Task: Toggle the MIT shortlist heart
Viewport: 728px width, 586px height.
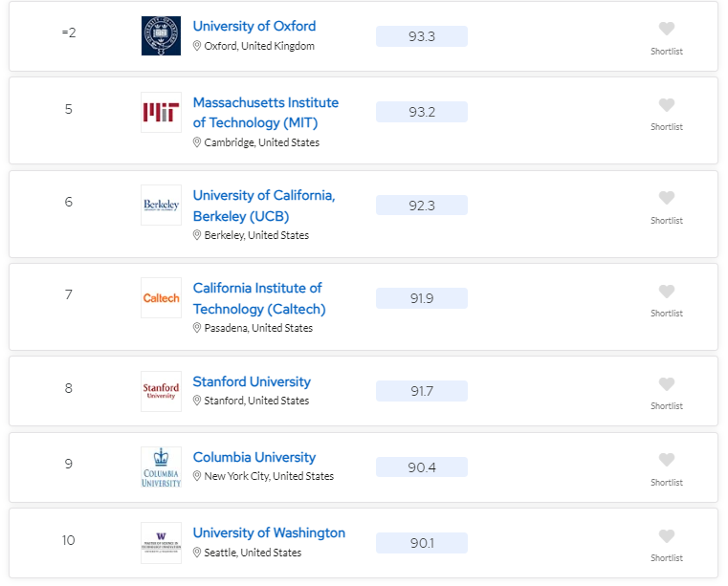Action: click(666, 105)
